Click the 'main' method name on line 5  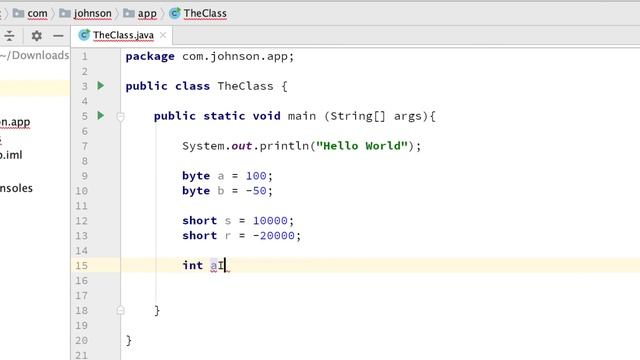coord(302,116)
